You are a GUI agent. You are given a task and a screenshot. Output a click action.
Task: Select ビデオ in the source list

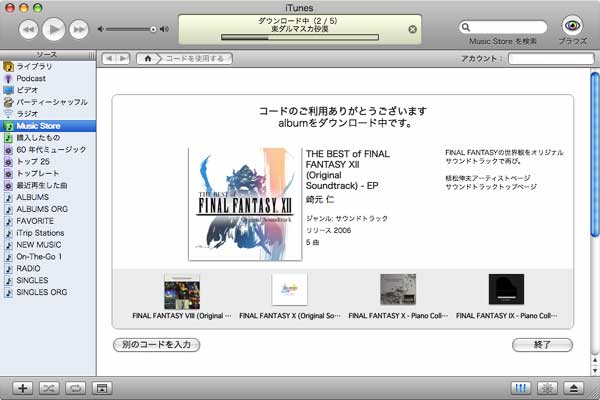point(48,90)
